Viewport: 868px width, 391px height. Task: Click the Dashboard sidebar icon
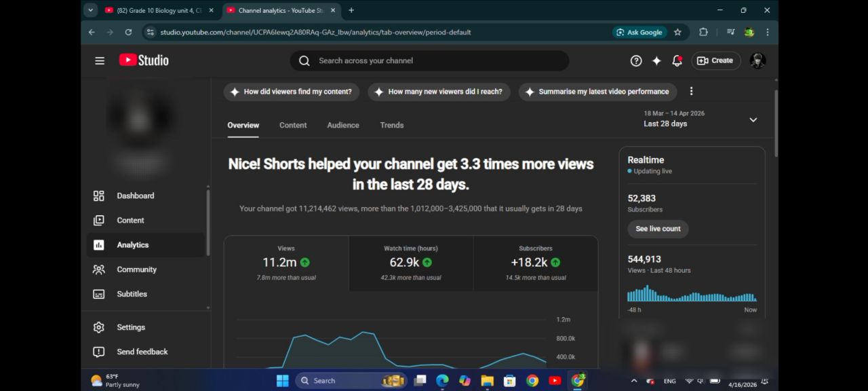(x=99, y=195)
